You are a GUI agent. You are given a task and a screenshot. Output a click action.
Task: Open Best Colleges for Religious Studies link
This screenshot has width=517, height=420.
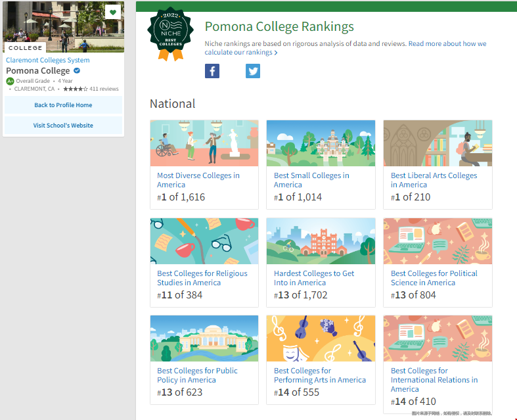(x=202, y=278)
